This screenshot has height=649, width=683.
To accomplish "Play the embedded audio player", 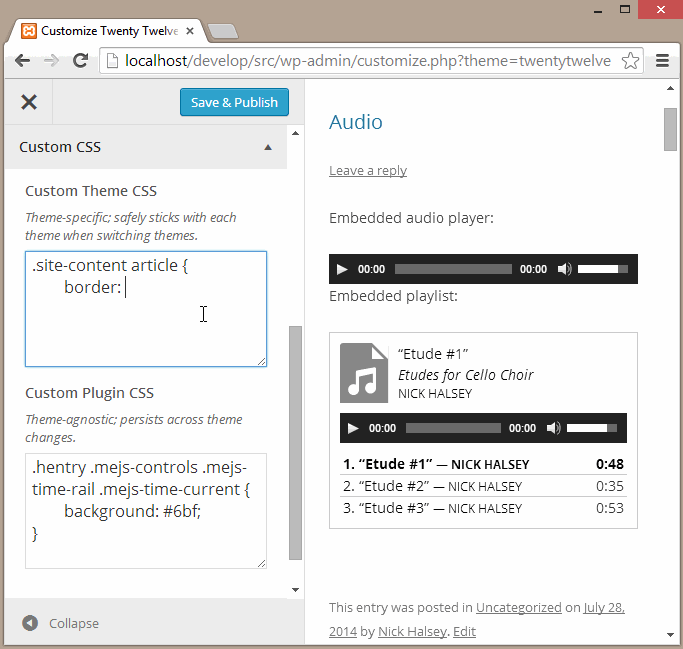I will 342,269.
